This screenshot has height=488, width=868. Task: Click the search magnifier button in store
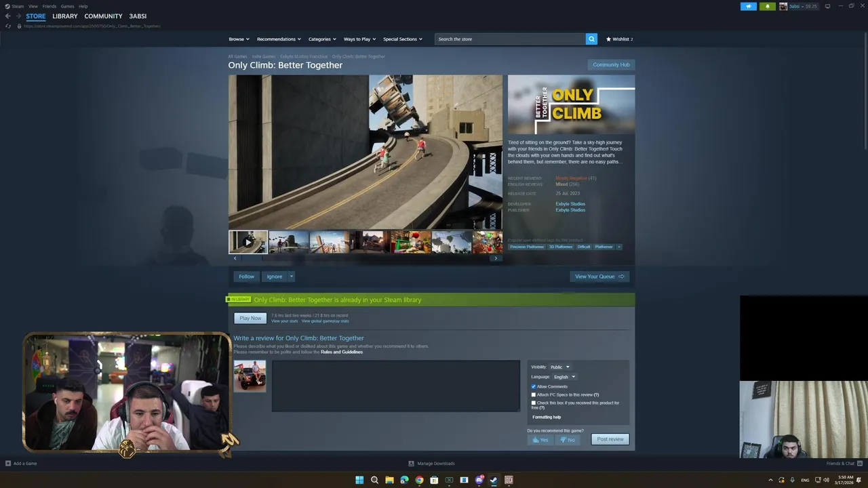[591, 39]
